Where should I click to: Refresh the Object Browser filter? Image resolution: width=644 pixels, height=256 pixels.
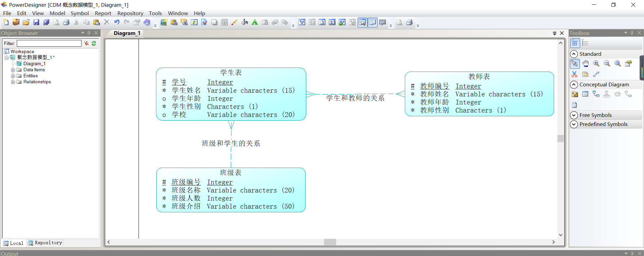(94, 43)
